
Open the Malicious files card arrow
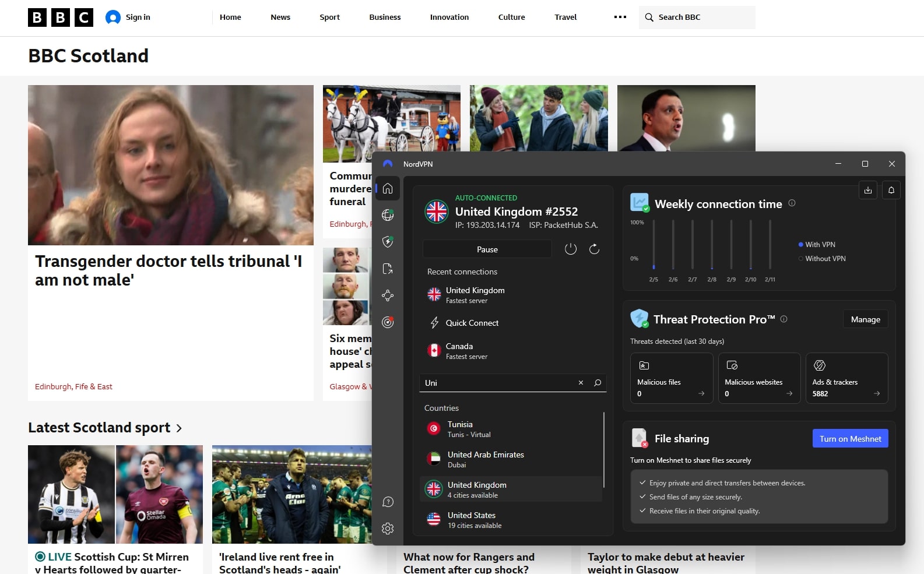tap(701, 394)
